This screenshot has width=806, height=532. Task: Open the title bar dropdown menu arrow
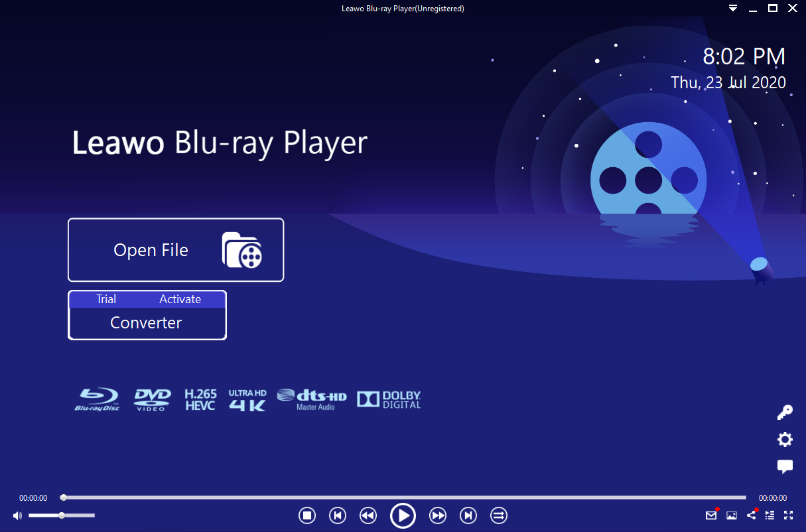(733, 9)
